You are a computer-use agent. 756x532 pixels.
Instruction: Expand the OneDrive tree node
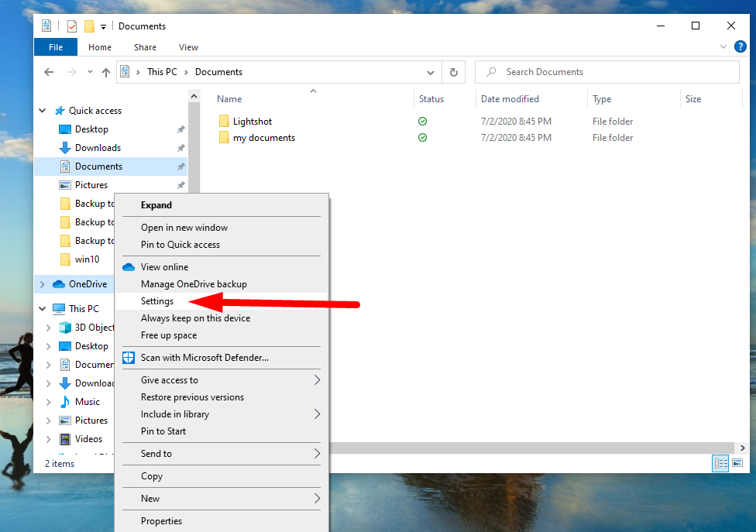pyautogui.click(x=43, y=284)
